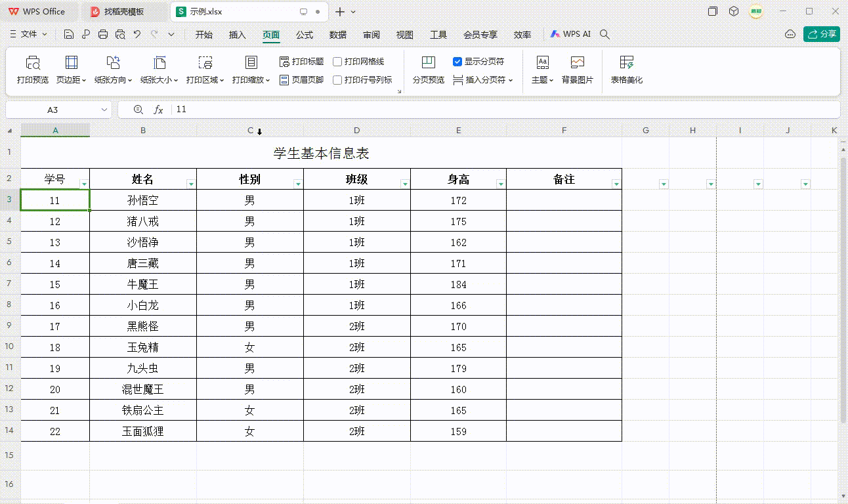The image size is (848, 504).
Task: Click the select-all corner of the sheet
Action: coord(10,131)
